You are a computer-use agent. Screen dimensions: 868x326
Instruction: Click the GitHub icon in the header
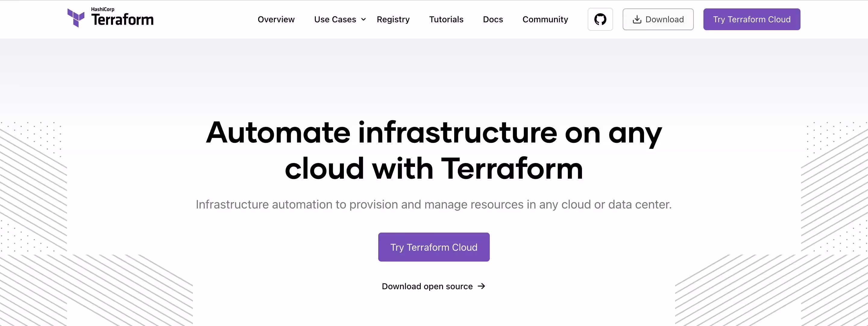pos(600,19)
